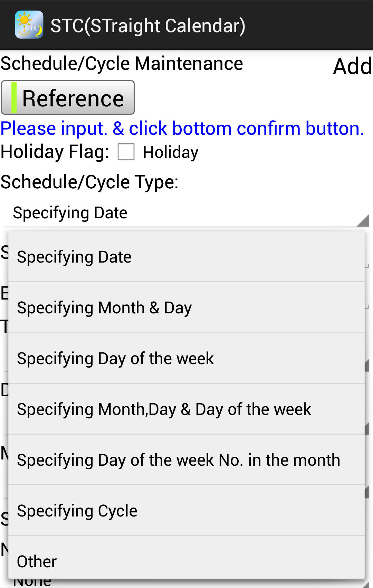This screenshot has height=588, width=373.
Task: Enable the Holiday checkbox
Action: pyautogui.click(x=126, y=152)
